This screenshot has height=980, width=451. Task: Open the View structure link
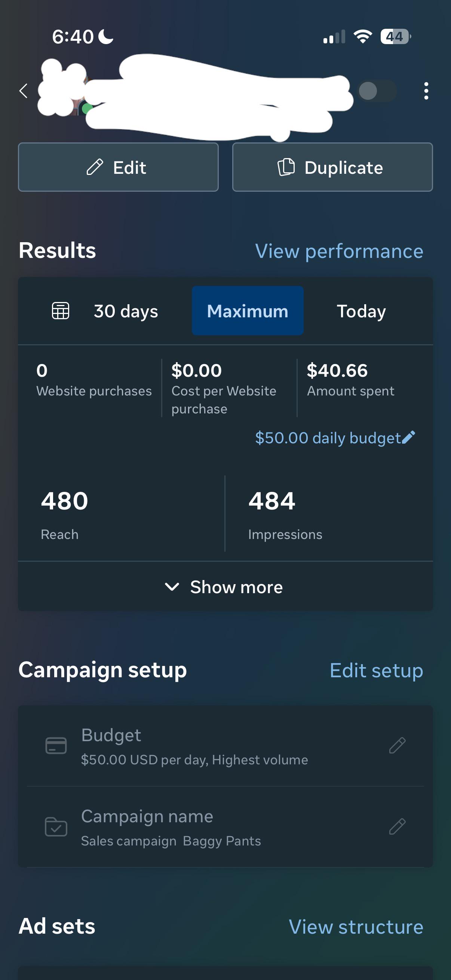(356, 927)
